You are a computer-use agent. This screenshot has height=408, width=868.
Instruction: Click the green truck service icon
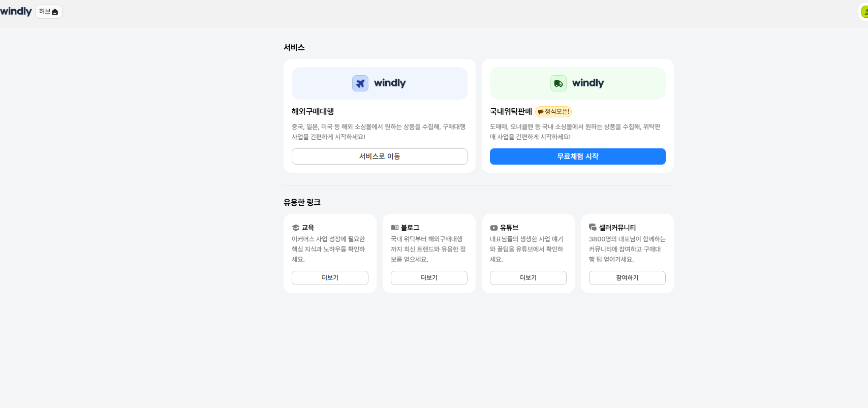pos(559,83)
